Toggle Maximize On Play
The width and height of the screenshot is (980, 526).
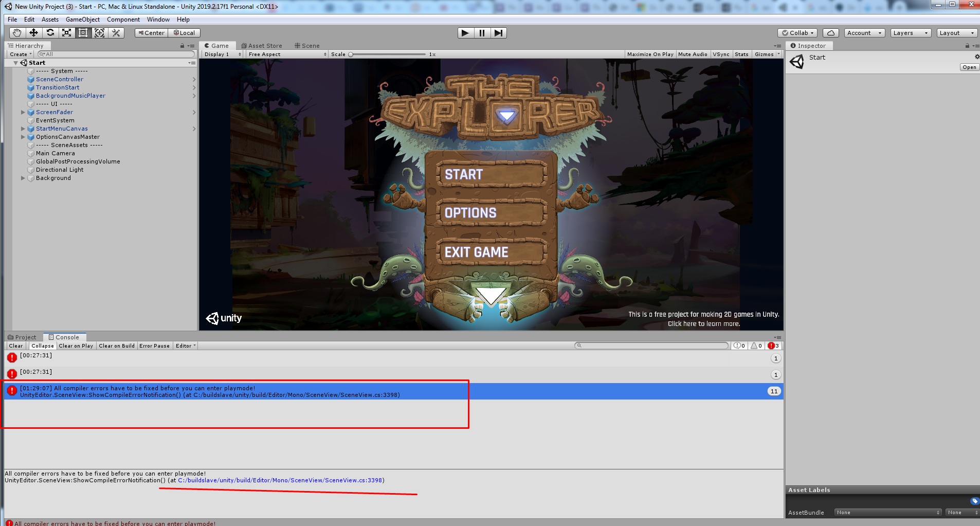click(650, 54)
